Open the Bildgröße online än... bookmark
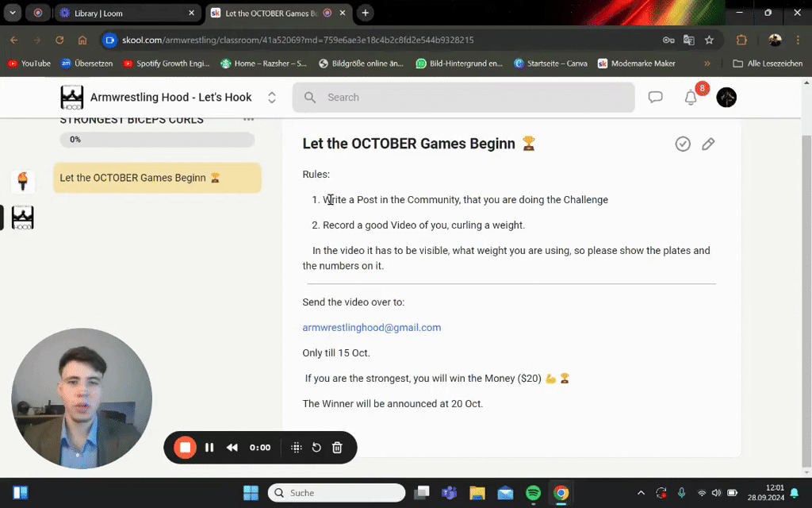 pyautogui.click(x=361, y=63)
